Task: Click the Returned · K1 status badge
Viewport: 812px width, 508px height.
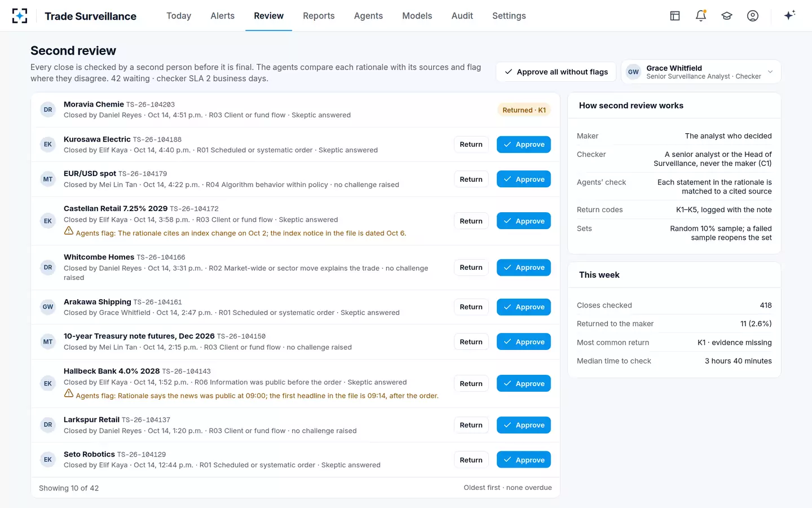Action: (x=524, y=110)
